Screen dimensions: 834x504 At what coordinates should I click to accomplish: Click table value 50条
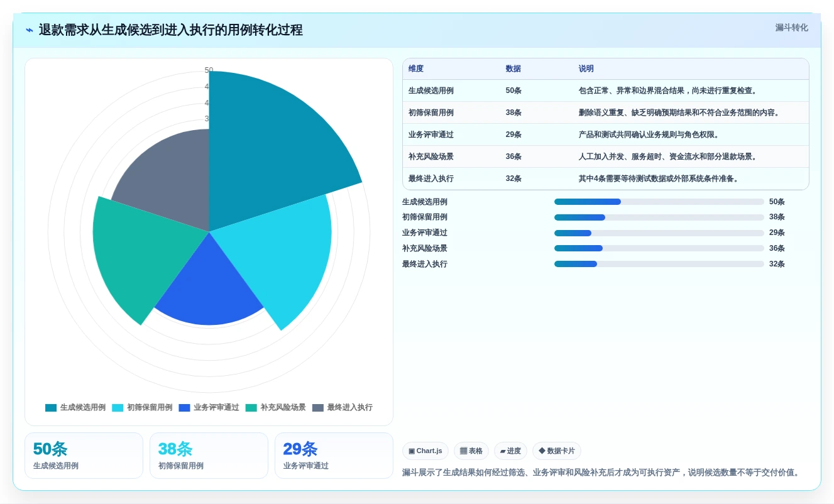coord(513,90)
